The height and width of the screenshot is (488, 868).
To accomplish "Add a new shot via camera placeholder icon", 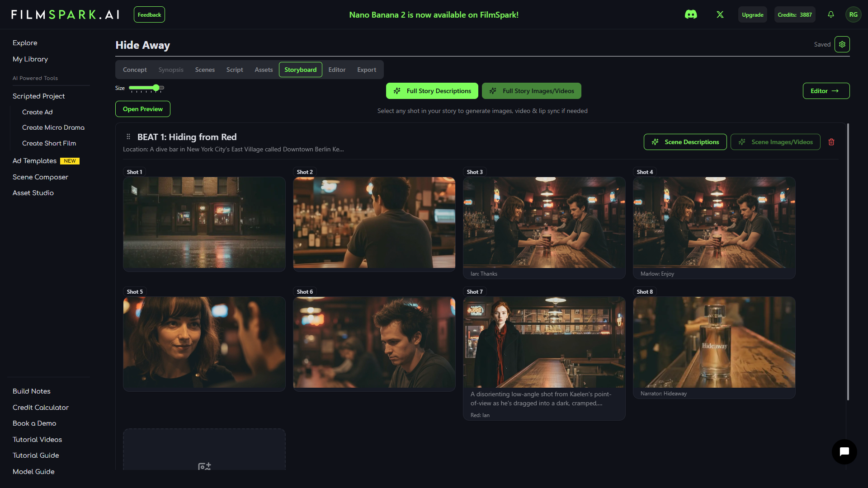I will 204,466.
